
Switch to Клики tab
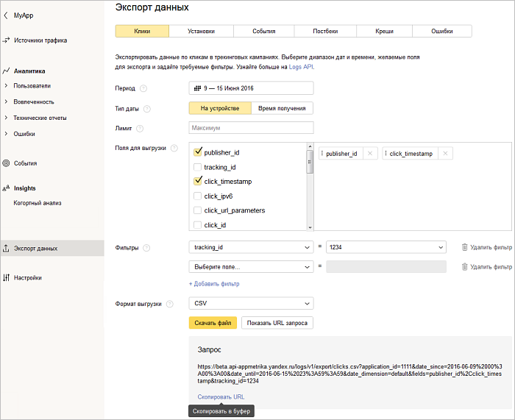click(142, 31)
